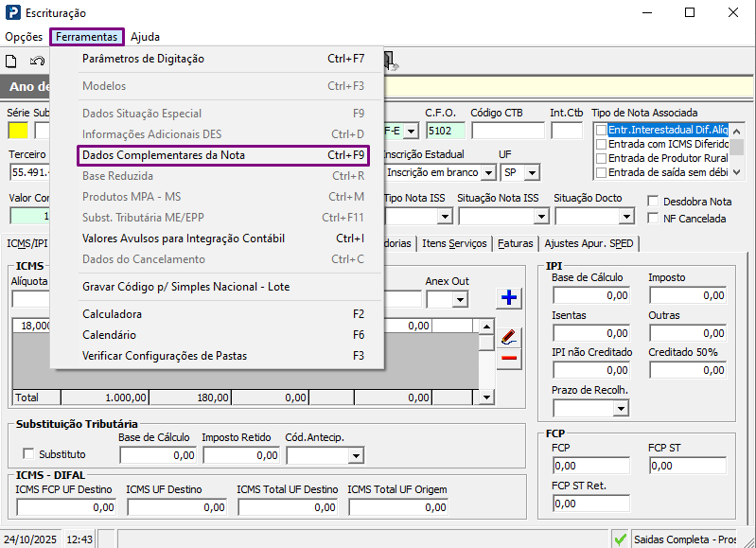Click the undo arrow toolbar icon
Viewport: 756px width, 548px height.
(37, 62)
